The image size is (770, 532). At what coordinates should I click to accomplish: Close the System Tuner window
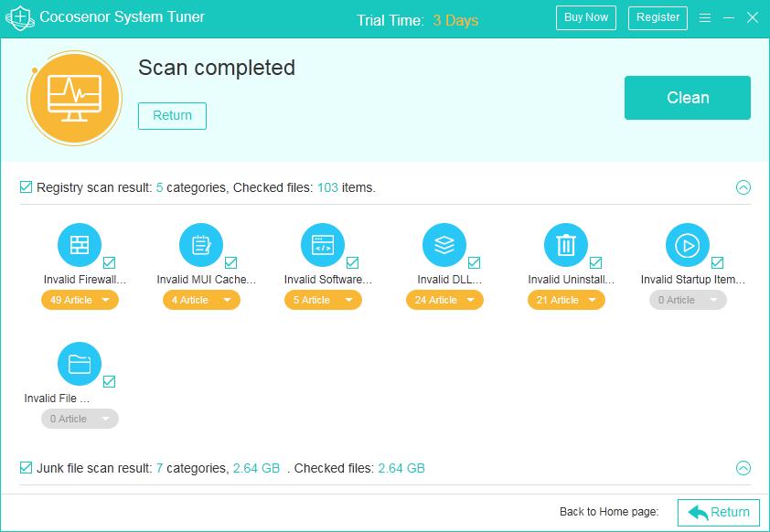point(753,17)
